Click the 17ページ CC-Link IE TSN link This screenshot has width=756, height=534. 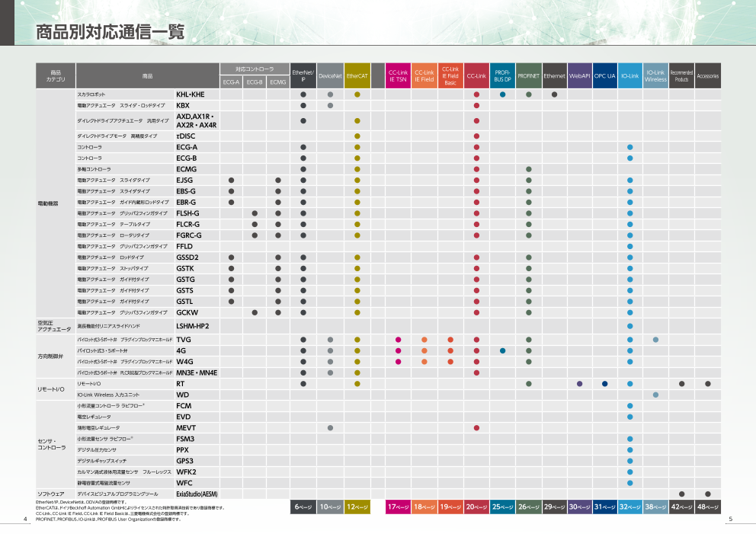(x=398, y=507)
